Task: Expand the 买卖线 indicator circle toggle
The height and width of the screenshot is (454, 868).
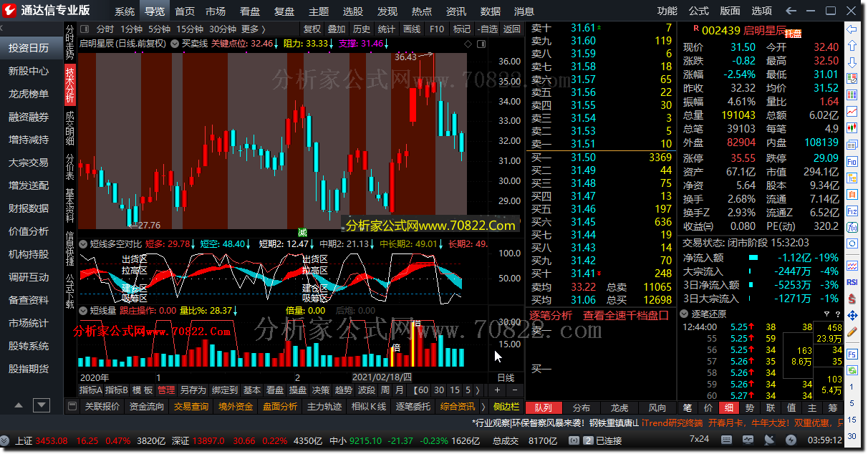Action: point(174,43)
